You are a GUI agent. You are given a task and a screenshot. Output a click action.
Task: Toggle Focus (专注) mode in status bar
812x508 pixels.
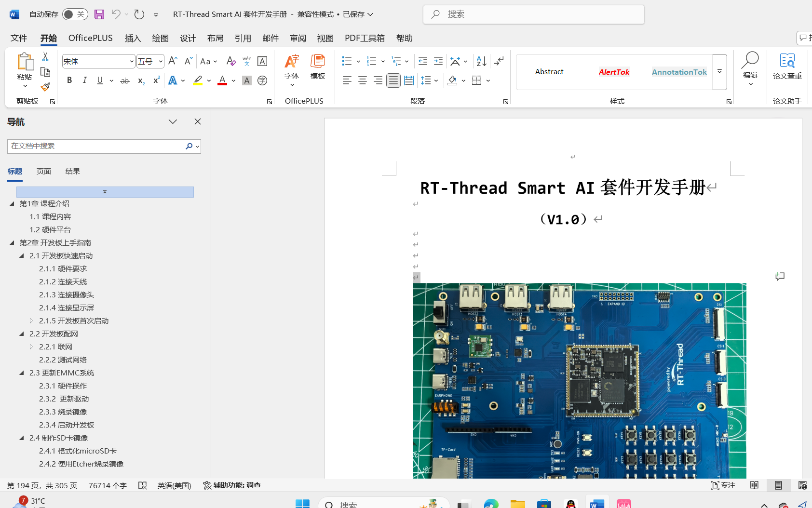click(x=723, y=485)
